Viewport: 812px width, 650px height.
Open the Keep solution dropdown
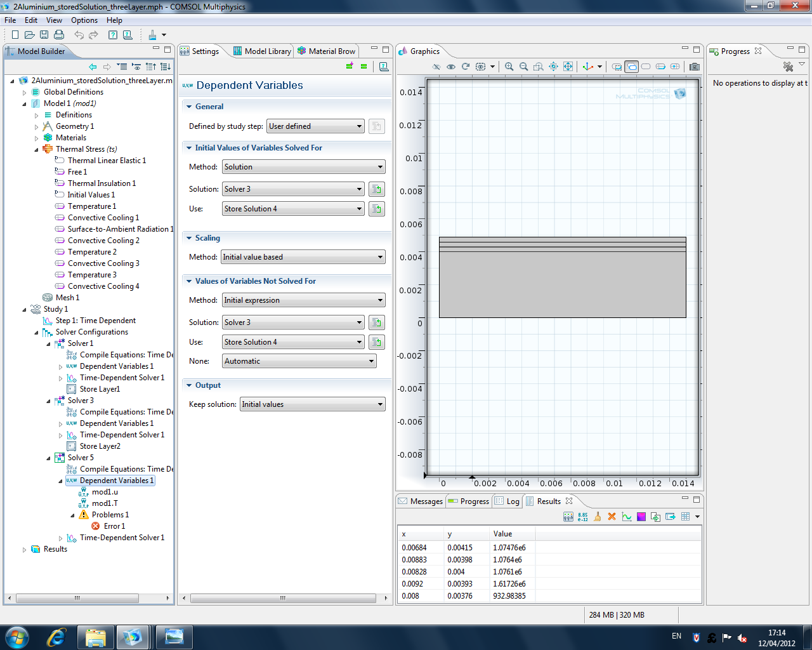[312, 404]
